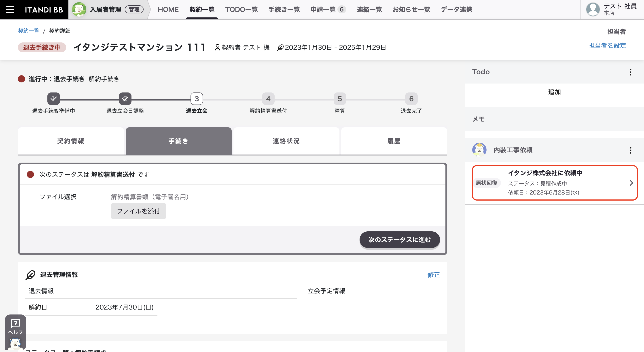Click the bear mascot icon beside 入居者管理
644x352 pixels.
[79, 9]
